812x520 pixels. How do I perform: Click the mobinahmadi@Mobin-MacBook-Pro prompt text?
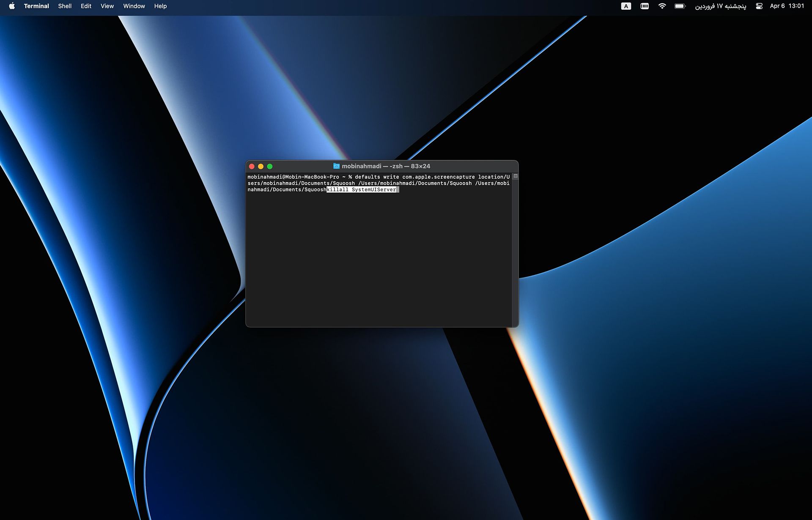294,177
